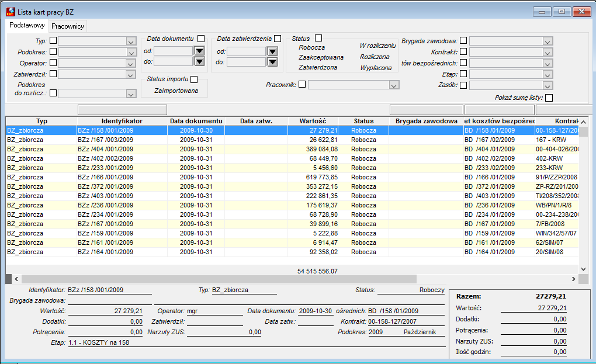Open the Operator dropdown list
596x364 pixels.
point(131,64)
